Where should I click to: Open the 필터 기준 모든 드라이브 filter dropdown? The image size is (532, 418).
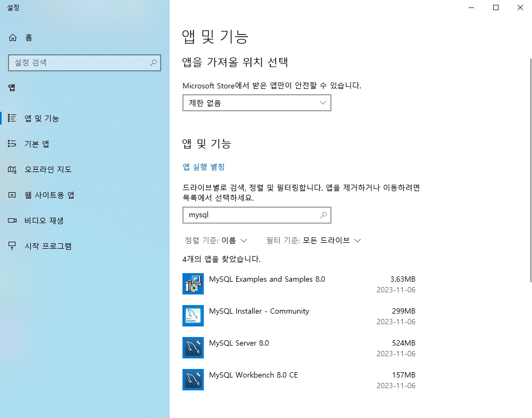click(313, 240)
